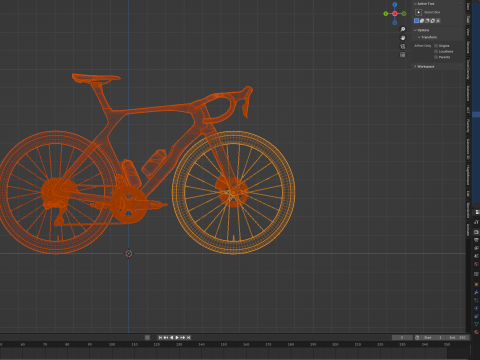Enable Affect Only Parents checkbox

(x=436, y=57)
